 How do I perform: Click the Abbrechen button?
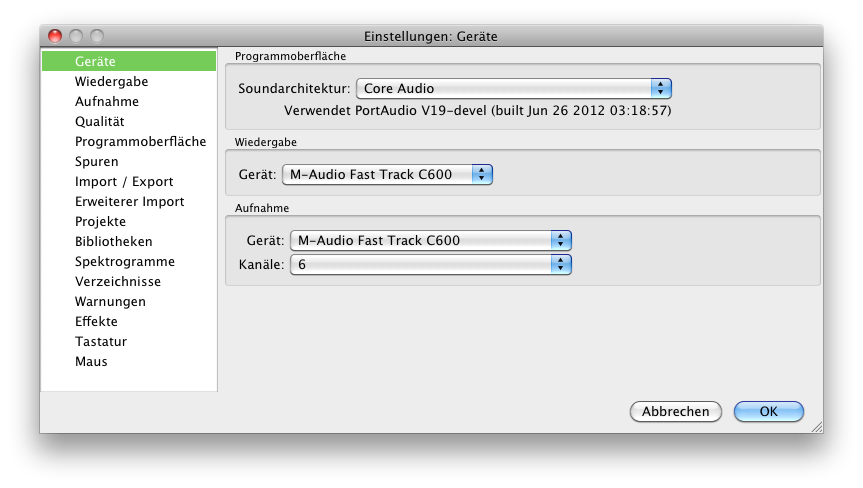click(x=675, y=412)
